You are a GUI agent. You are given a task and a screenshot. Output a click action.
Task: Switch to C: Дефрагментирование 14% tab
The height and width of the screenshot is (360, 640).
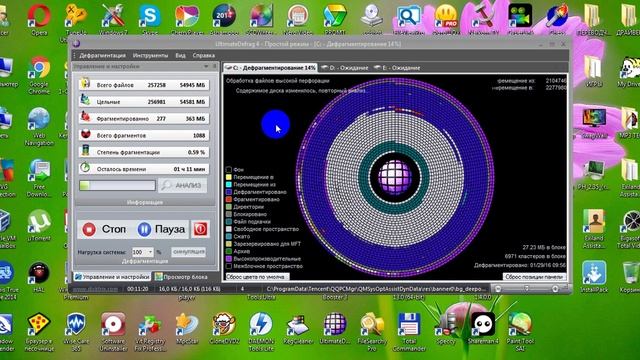[x=270, y=68]
